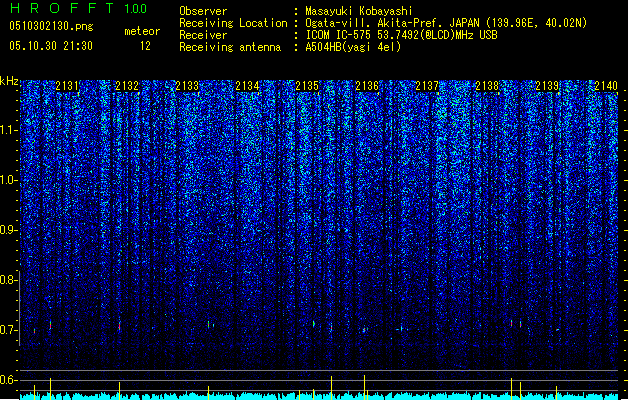Click the Ogata-vill. Akita-Pref. JAPAN location text
Screen dimensions: 629x400
point(446,23)
